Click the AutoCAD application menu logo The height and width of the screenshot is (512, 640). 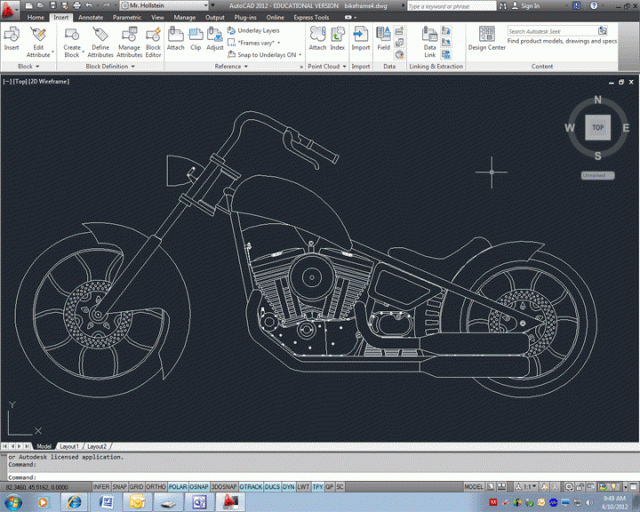(x=9, y=9)
